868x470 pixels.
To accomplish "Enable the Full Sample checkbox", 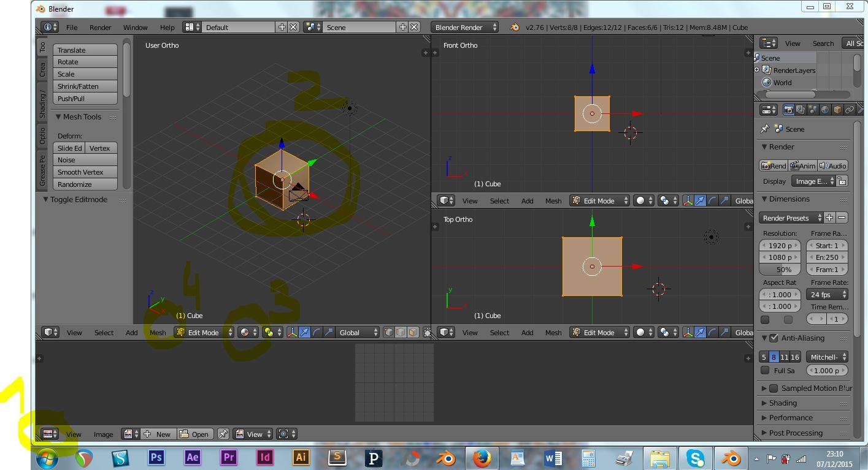I will pos(765,370).
